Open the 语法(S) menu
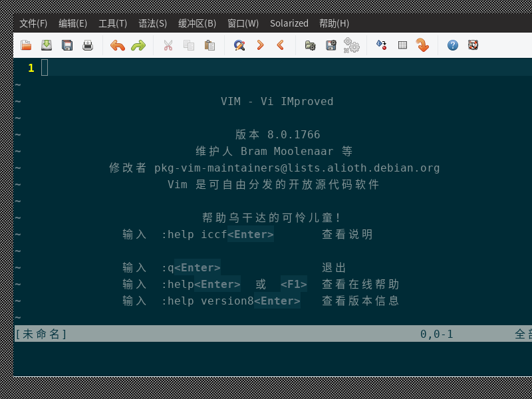 [153, 23]
